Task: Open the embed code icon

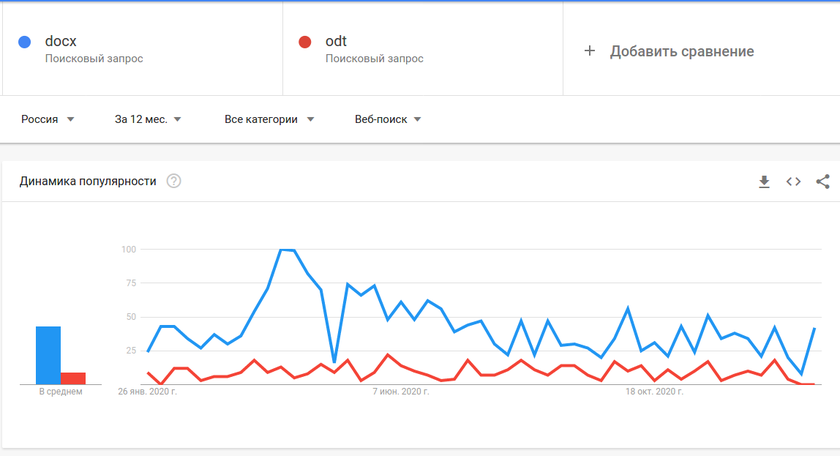Action: pyautogui.click(x=793, y=182)
